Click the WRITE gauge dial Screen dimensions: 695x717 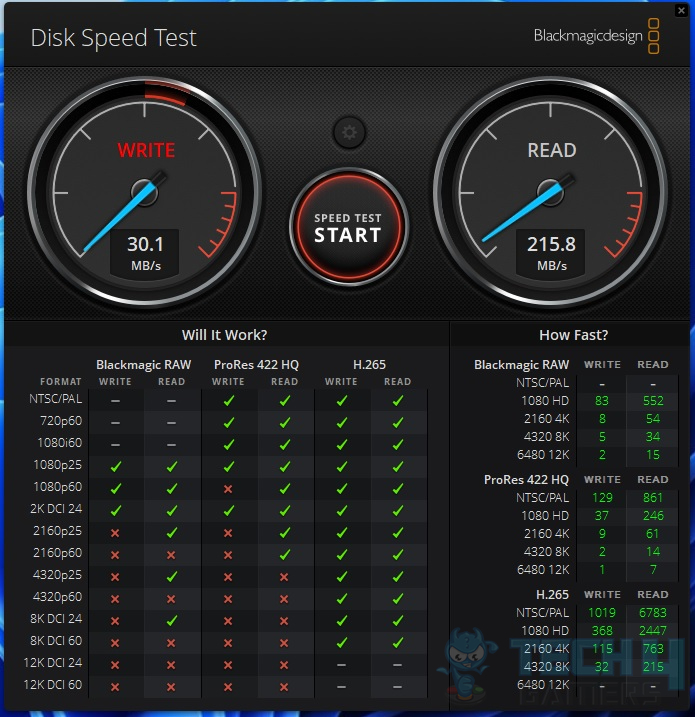click(144, 192)
